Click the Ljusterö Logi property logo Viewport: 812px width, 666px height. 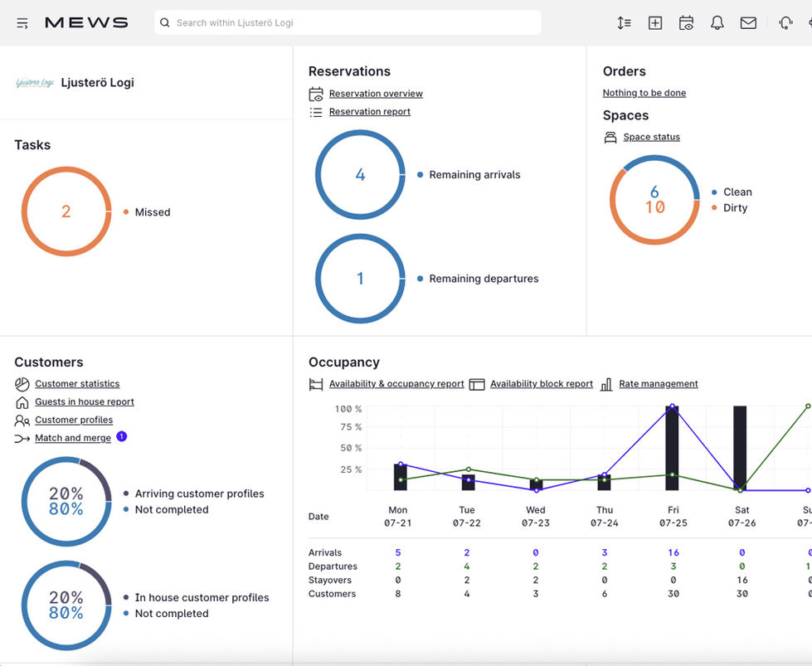pos(35,83)
